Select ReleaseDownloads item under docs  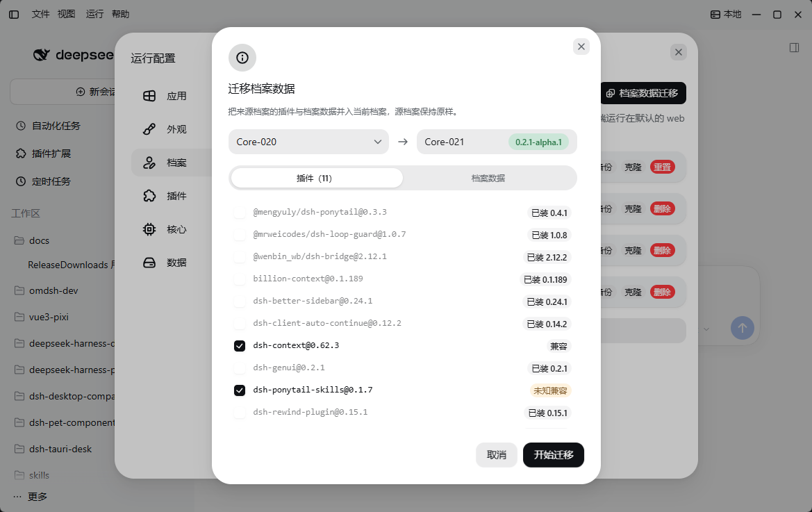pyautogui.click(x=71, y=265)
